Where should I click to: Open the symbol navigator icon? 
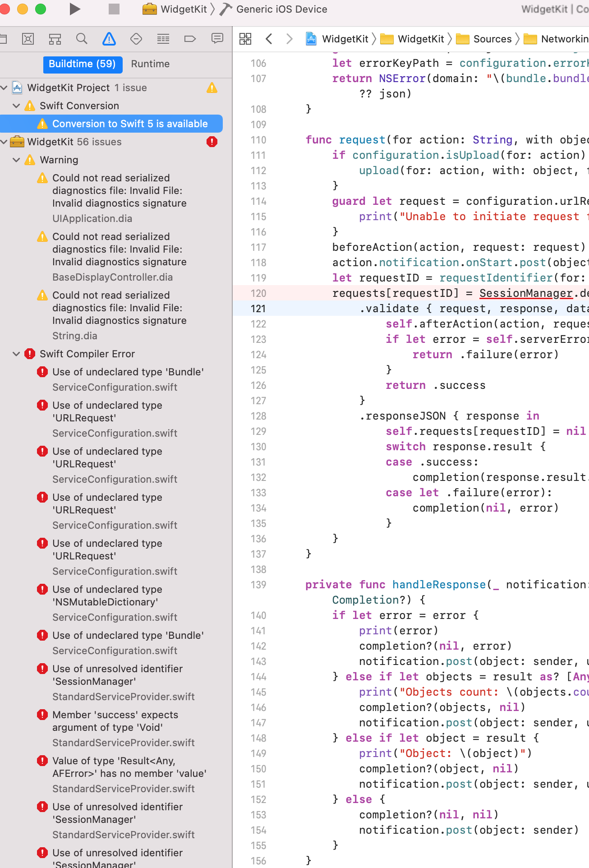pyautogui.click(x=55, y=39)
